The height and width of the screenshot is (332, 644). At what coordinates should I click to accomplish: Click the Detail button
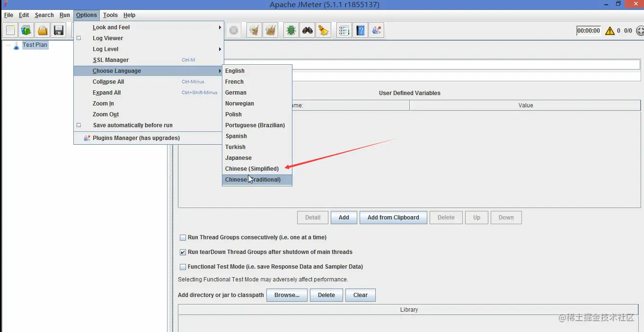click(x=313, y=218)
